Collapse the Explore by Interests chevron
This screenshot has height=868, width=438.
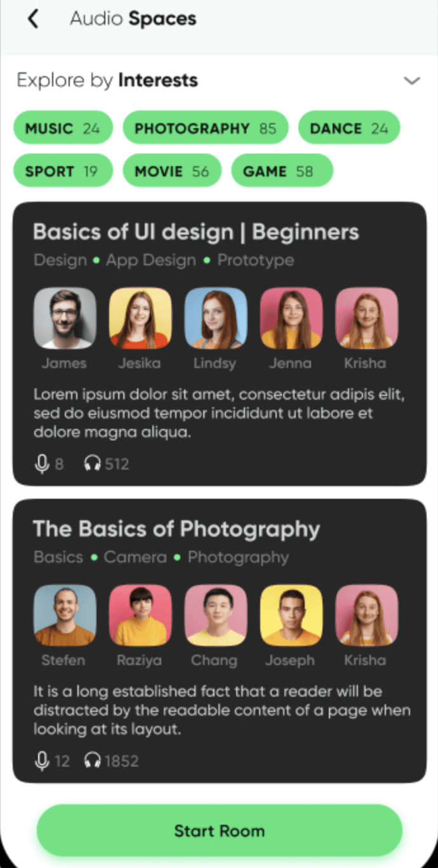click(412, 81)
